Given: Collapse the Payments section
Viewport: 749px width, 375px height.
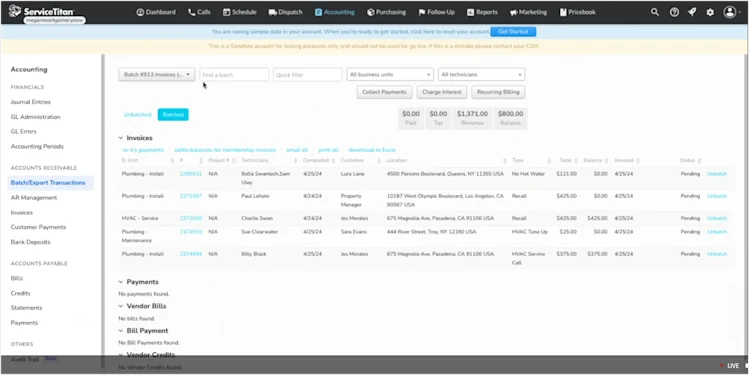Looking at the screenshot, I should coord(121,282).
